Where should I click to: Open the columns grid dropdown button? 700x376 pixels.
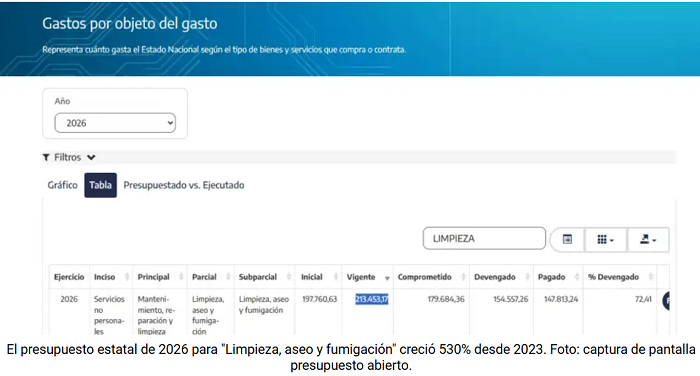pyautogui.click(x=605, y=240)
